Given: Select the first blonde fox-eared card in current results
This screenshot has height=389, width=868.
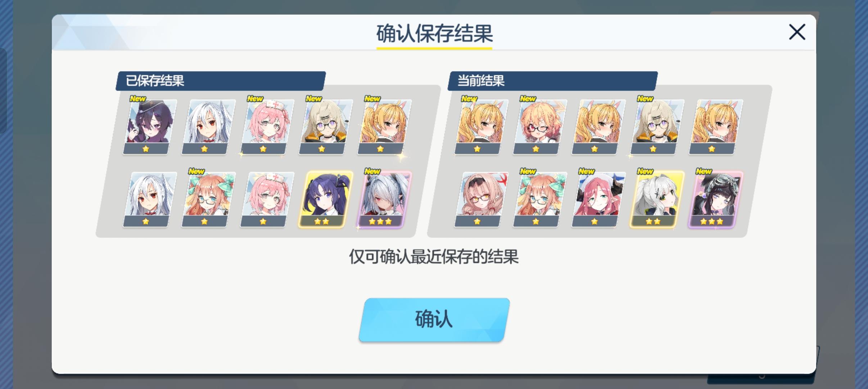Looking at the screenshot, I should [481, 127].
